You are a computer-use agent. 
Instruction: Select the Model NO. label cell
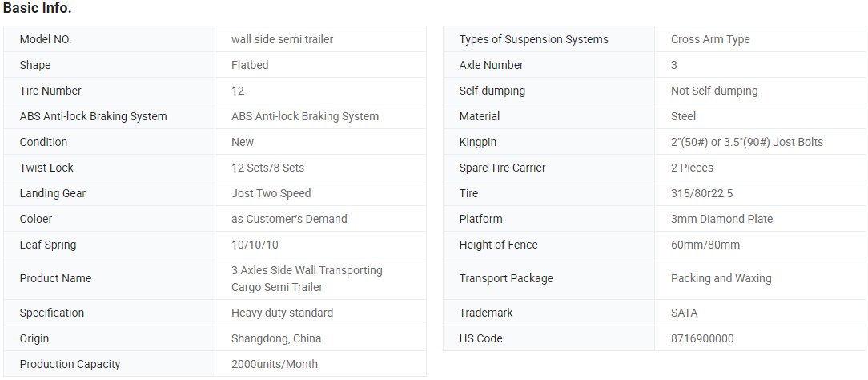(x=109, y=39)
